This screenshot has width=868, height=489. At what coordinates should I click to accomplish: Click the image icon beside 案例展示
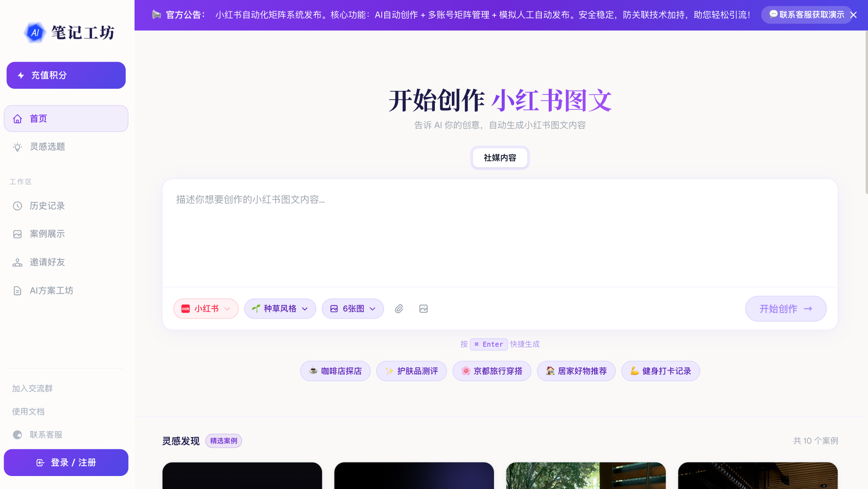pos(17,234)
